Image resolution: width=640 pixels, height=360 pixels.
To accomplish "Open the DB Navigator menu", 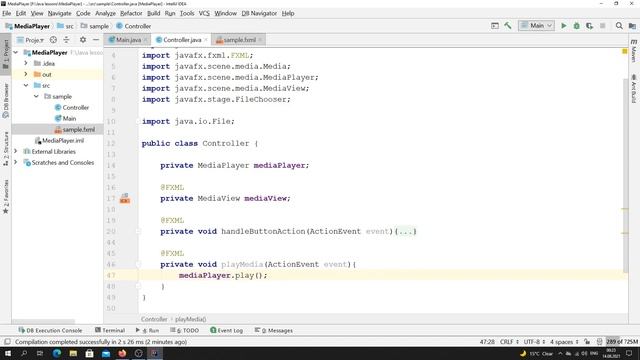I will 259,13.
